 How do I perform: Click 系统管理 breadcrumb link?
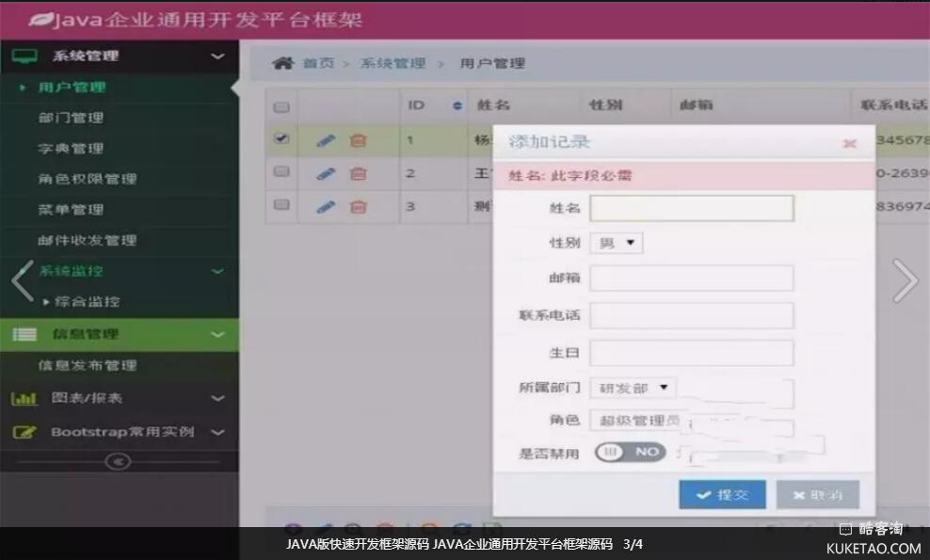[x=393, y=63]
